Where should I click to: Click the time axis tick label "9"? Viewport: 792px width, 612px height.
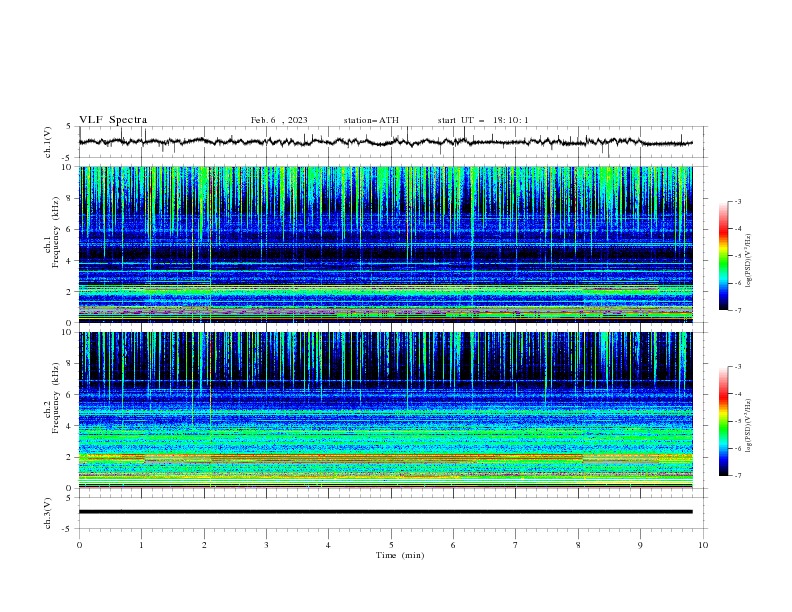click(x=640, y=545)
